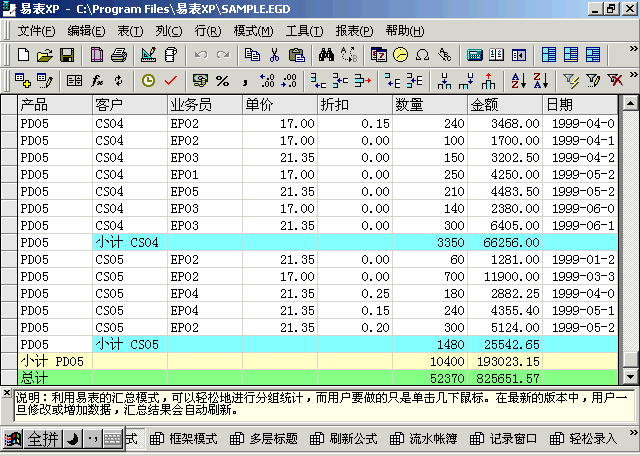Open the 编辑(E) menu
The image size is (640, 456).
pos(86,31)
